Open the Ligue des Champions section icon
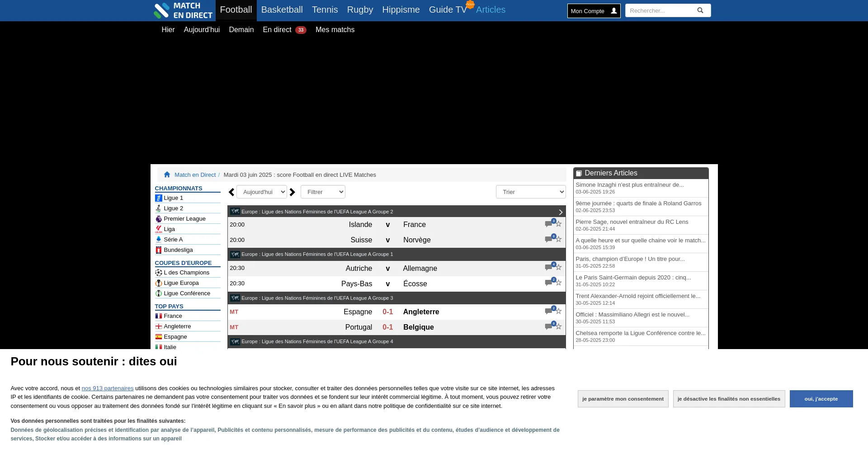The width and height of the screenshot is (868, 449). (159, 273)
